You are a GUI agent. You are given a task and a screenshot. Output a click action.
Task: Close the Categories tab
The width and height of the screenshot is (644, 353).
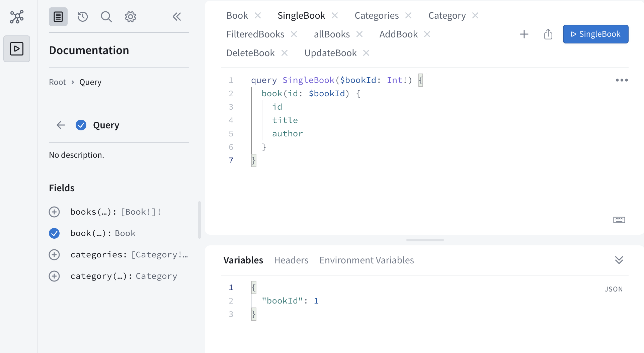pyautogui.click(x=408, y=15)
